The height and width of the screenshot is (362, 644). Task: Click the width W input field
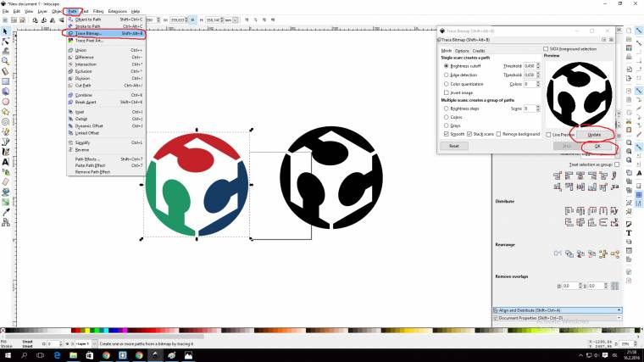point(178,19)
